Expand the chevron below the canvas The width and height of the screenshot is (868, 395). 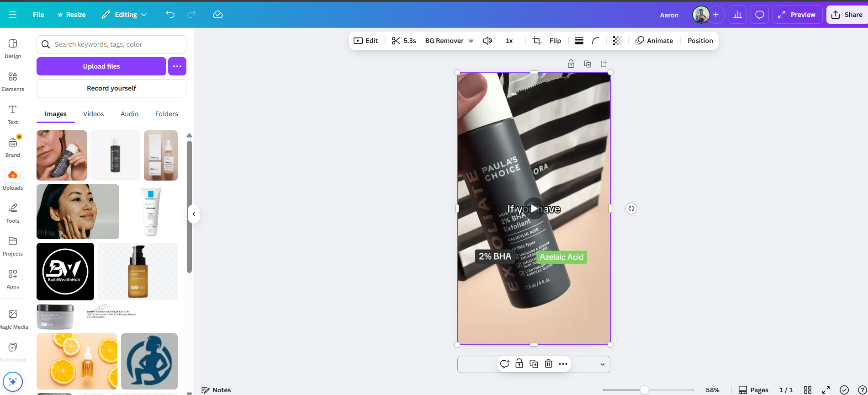[603, 364]
